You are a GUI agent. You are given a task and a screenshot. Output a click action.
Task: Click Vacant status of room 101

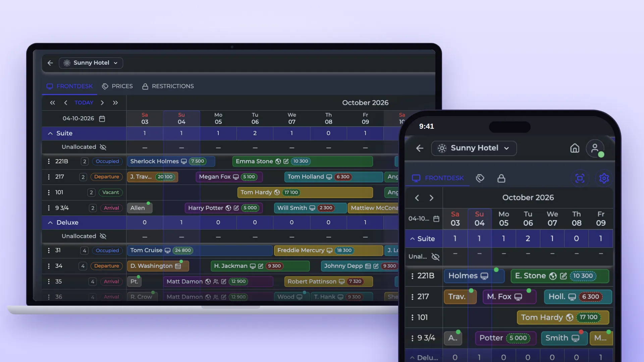[111, 192]
